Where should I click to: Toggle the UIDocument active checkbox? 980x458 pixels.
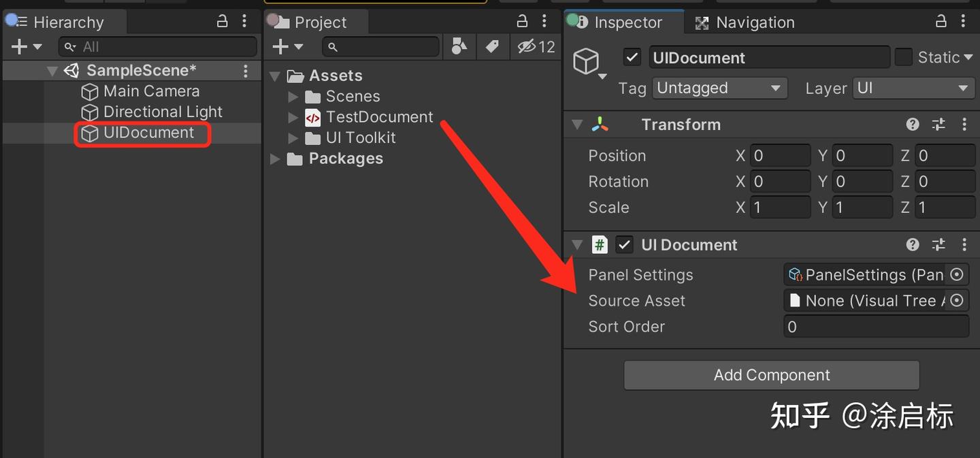[632, 57]
